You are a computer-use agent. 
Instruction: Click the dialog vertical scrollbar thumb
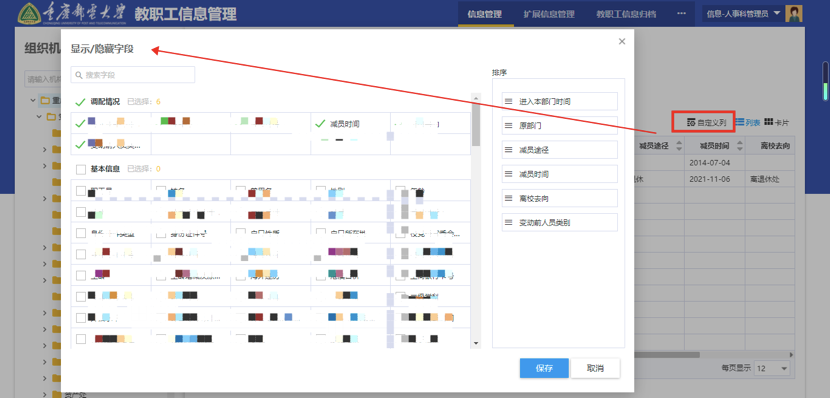click(476, 124)
